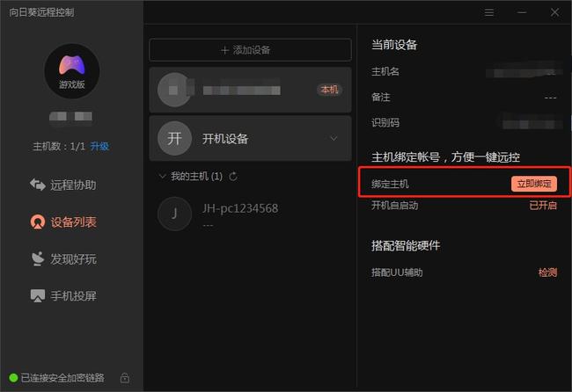Select the local device marked 本机
The image size is (572, 392).
click(x=250, y=90)
